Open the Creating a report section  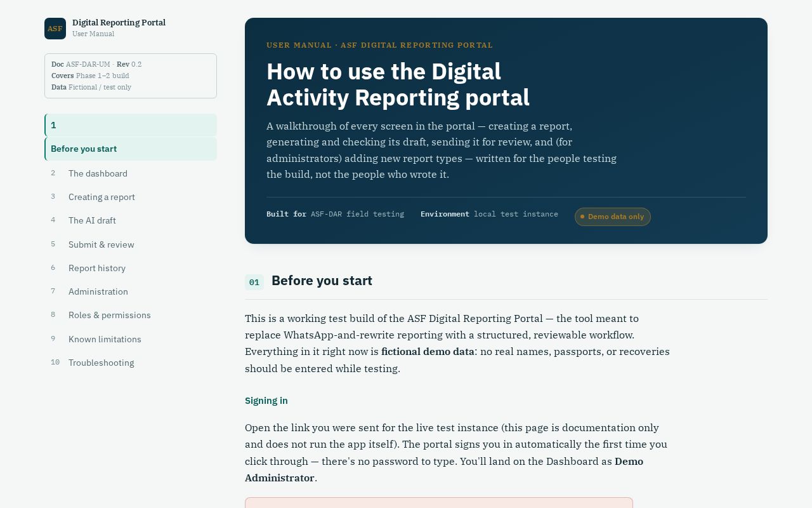131,197
